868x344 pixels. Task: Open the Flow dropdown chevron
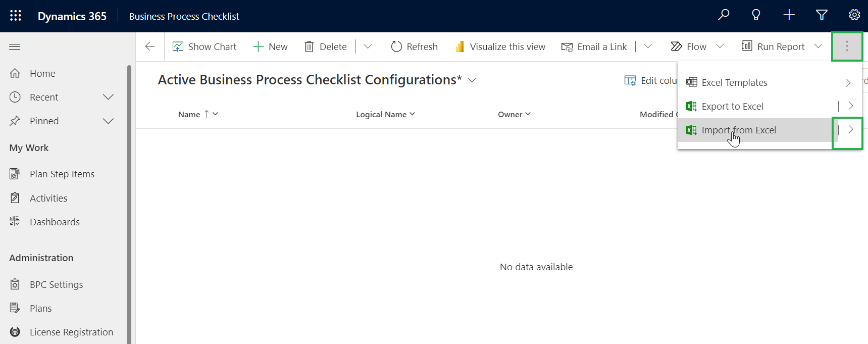pyautogui.click(x=720, y=46)
